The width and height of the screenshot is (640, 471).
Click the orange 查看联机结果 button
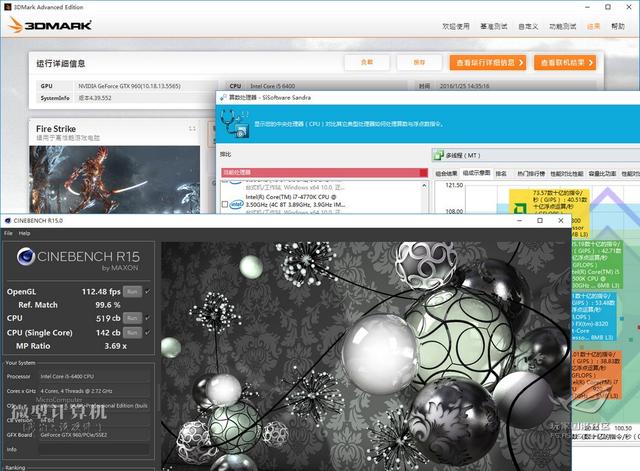(x=565, y=62)
